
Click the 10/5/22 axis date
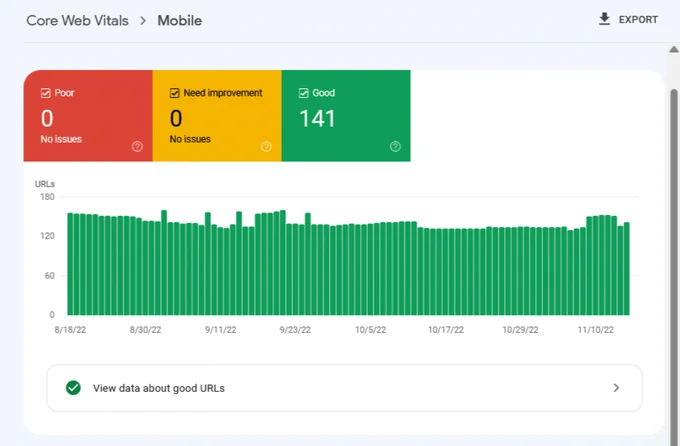click(370, 330)
